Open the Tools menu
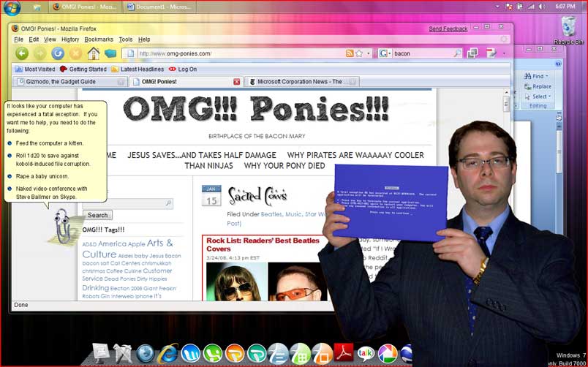Viewport: 588px width, 367px height. 126,39
